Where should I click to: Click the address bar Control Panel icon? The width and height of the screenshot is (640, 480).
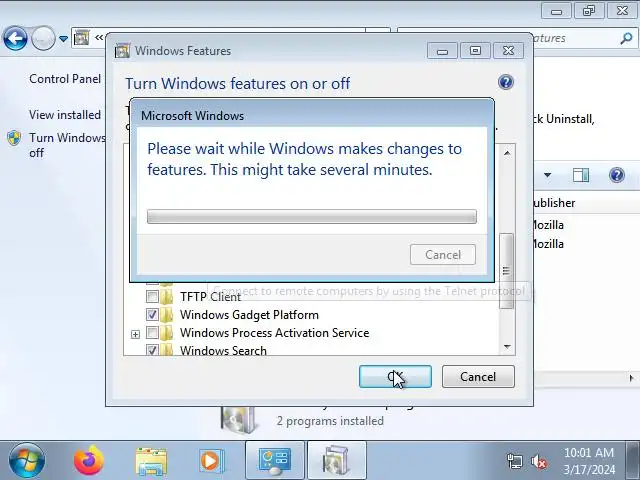coord(82,38)
